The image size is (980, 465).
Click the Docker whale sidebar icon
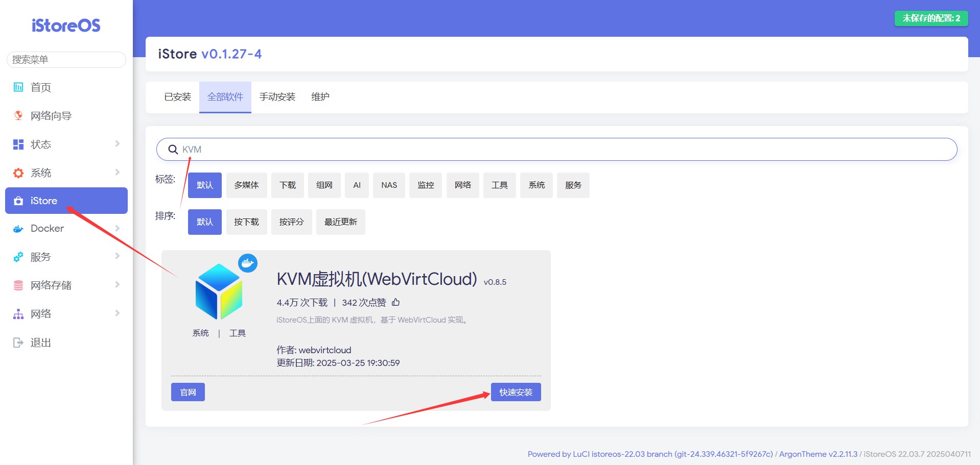point(18,229)
